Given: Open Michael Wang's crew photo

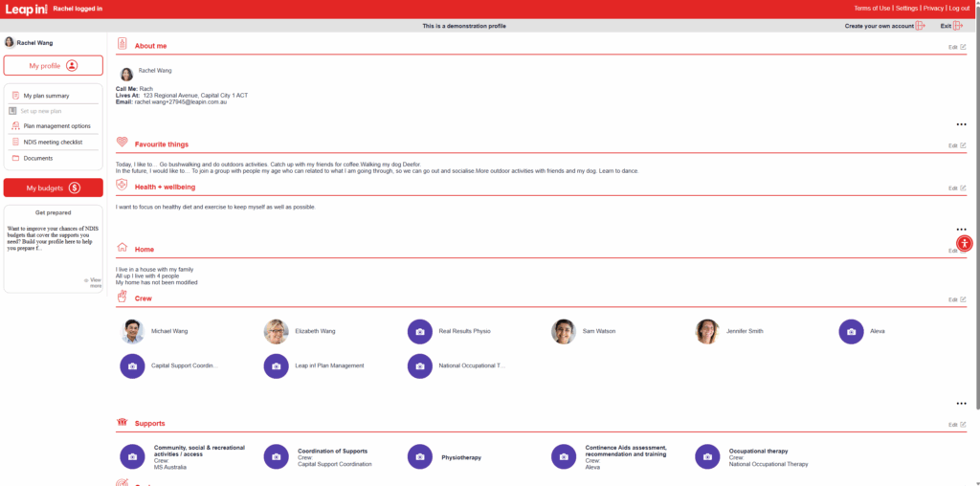Looking at the screenshot, I should 133,331.
